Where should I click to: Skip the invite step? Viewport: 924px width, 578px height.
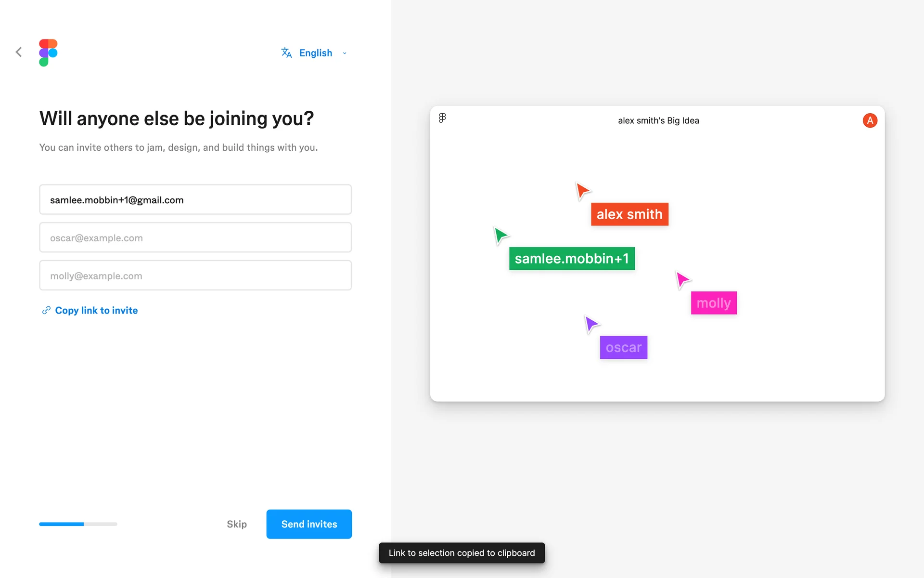tap(236, 524)
